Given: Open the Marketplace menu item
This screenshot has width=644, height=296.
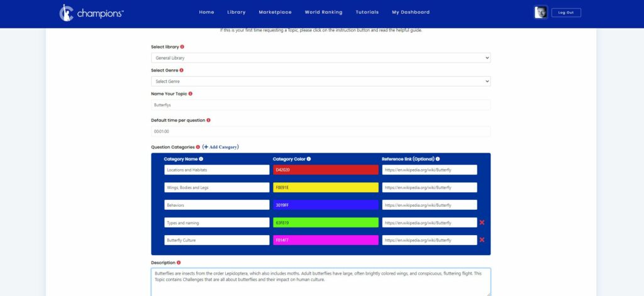Looking at the screenshot, I should (x=275, y=13).
